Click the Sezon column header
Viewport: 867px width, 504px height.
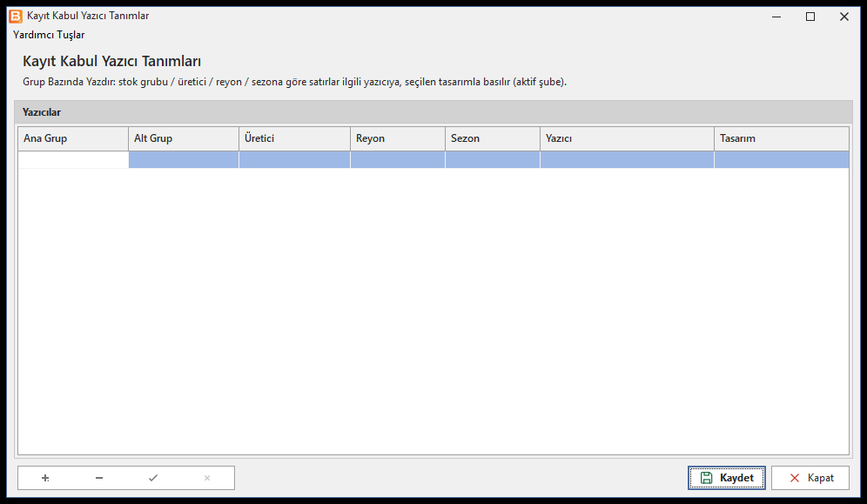click(x=493, y=138)
